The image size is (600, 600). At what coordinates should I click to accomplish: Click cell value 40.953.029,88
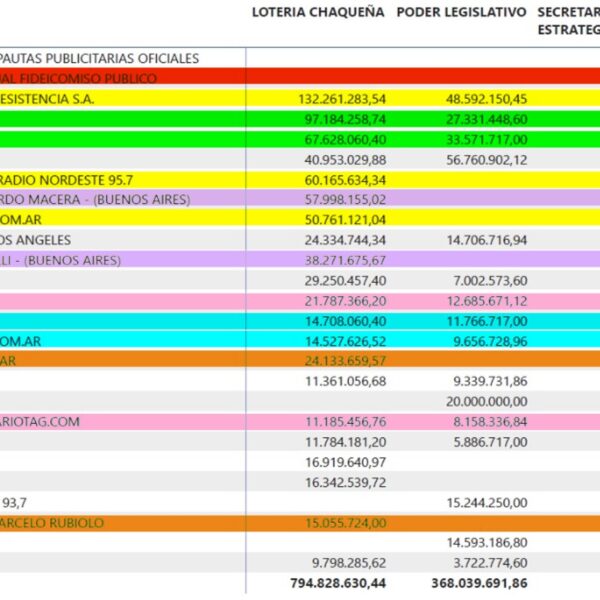(x=345, y=160)
